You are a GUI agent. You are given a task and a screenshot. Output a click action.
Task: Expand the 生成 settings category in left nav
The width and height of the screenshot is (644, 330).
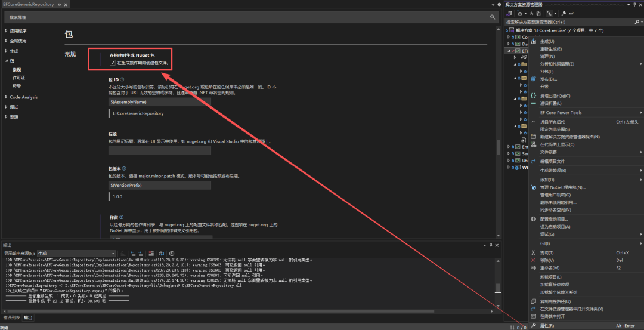[x=6, y=51]
